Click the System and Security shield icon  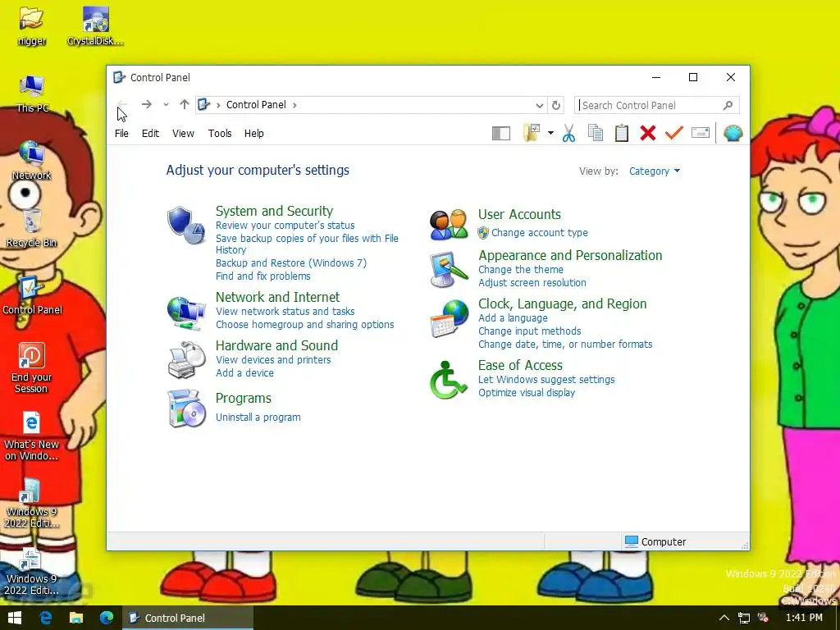coord(185,225)
